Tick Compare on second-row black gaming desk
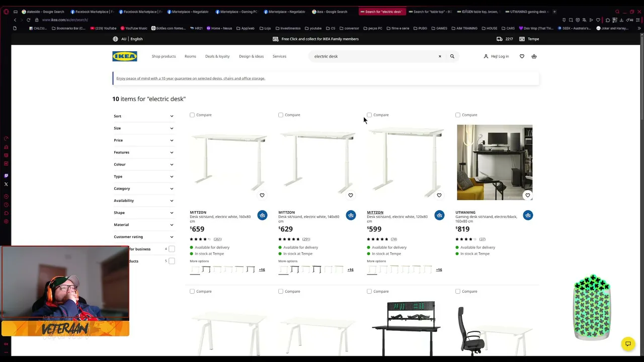 coord(369,292)
